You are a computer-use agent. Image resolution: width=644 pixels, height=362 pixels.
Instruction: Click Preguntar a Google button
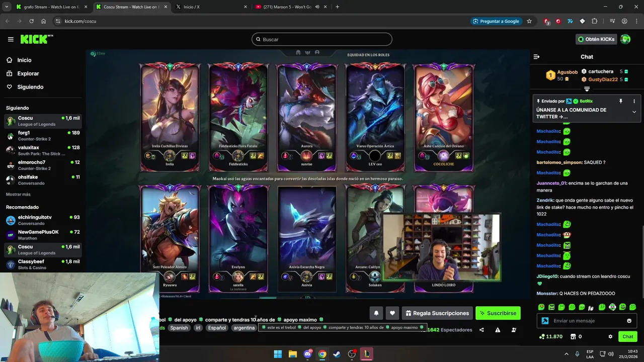coord(496,21)
